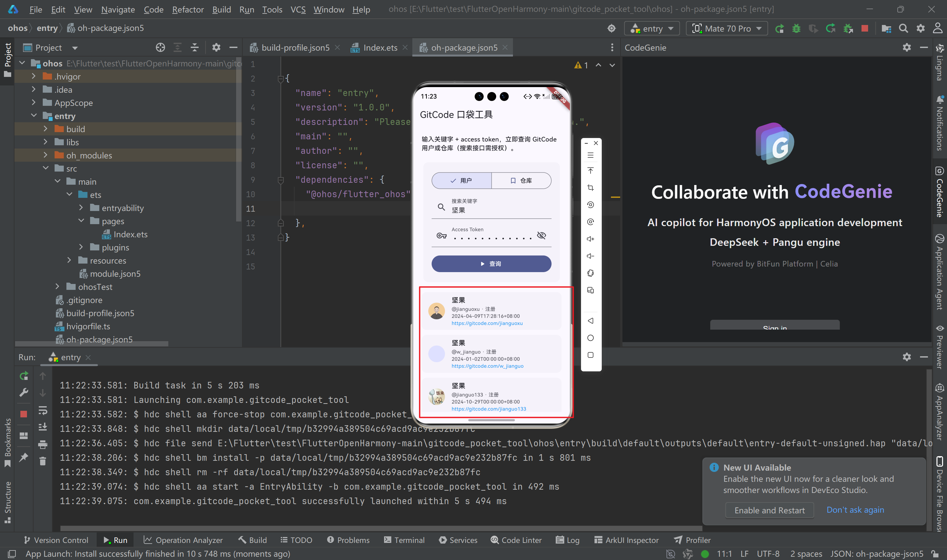Expand the oh_modules folder
This screenshot has height=560, width=947.
(x=46, y=155)
